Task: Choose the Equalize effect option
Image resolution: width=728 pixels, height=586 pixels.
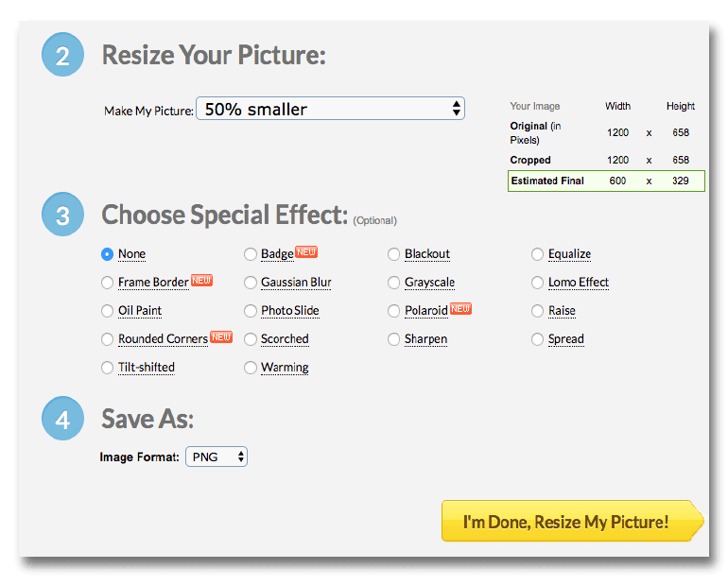Action: 538,254
